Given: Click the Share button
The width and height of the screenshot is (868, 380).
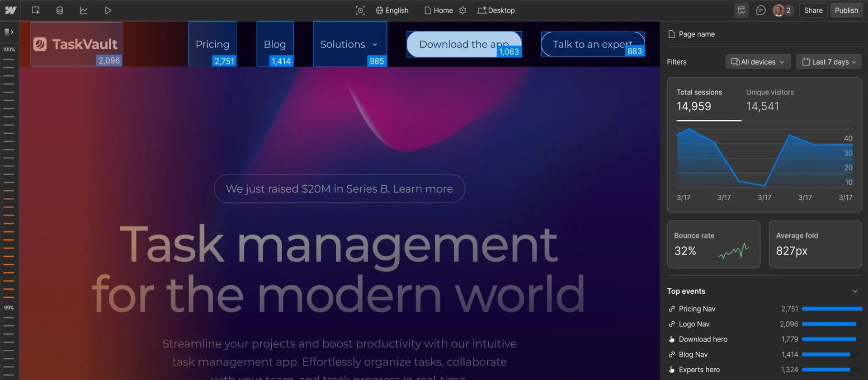Looking at the screenshot, I should pos(813,10).
